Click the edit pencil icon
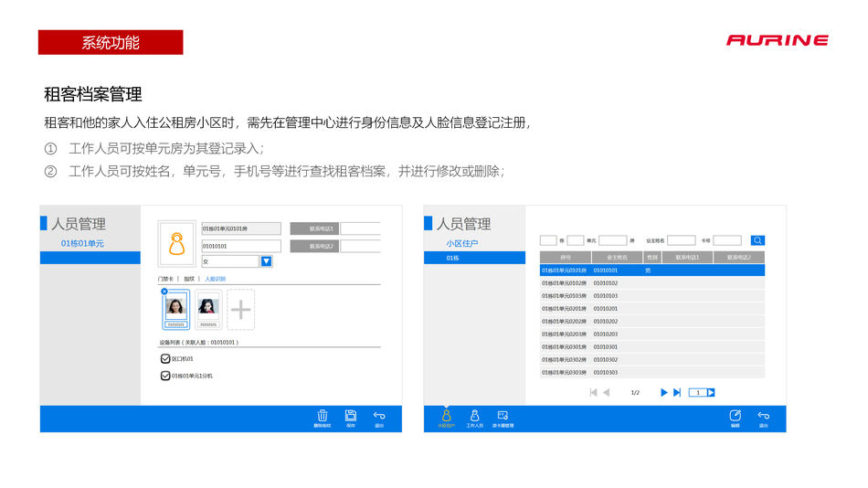Screen dimensions: 868x488 pos(735,416)
